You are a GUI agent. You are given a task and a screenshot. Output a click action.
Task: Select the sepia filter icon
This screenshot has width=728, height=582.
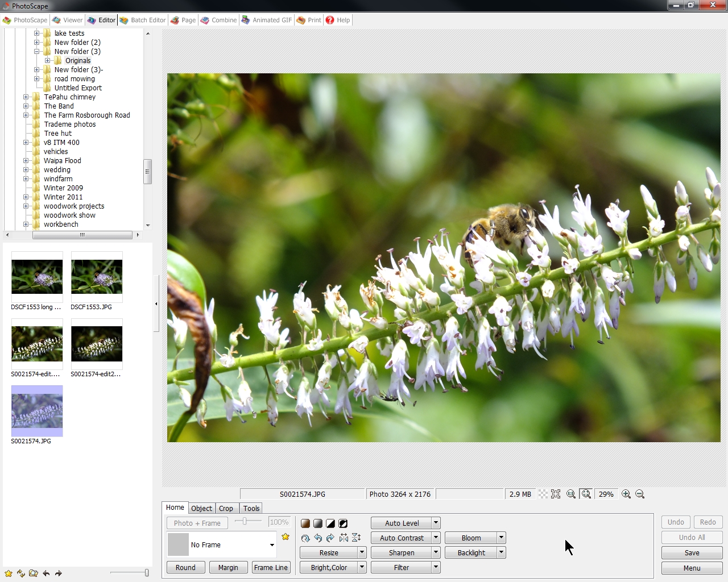[305, 523]
